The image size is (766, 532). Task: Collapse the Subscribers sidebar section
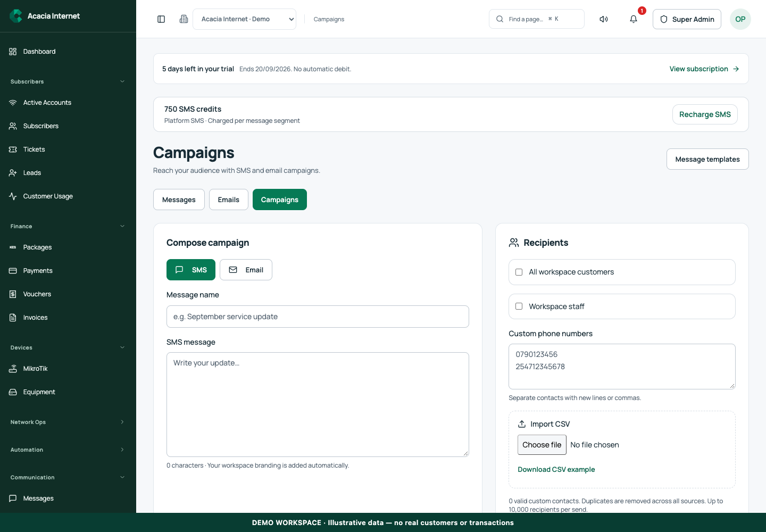pos(68,81)
